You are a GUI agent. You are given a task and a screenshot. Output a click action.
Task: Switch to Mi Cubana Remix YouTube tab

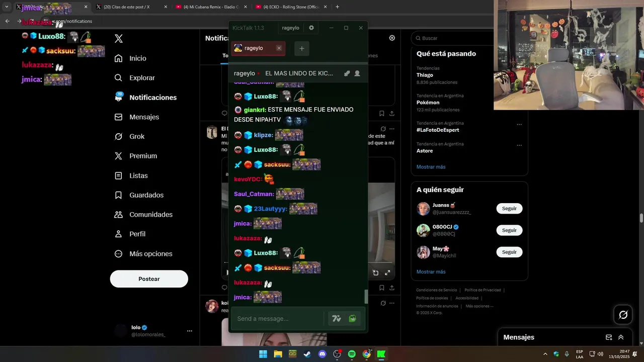(210, 7)
